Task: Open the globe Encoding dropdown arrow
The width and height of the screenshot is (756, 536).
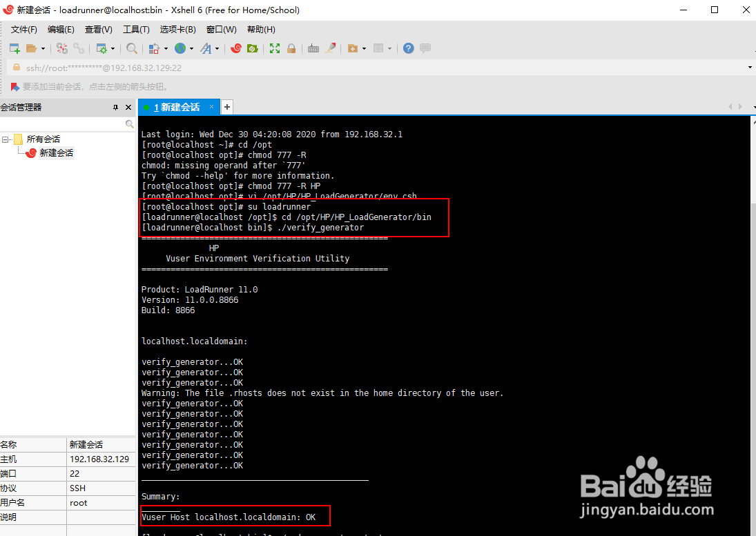Action: (191, 49)
